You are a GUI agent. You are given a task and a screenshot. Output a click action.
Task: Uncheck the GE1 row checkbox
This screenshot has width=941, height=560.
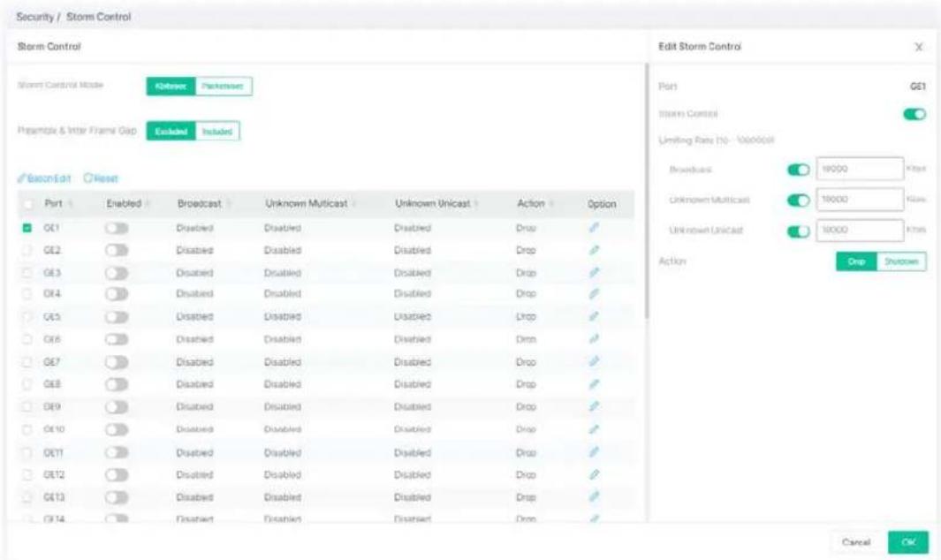(27, 228)
